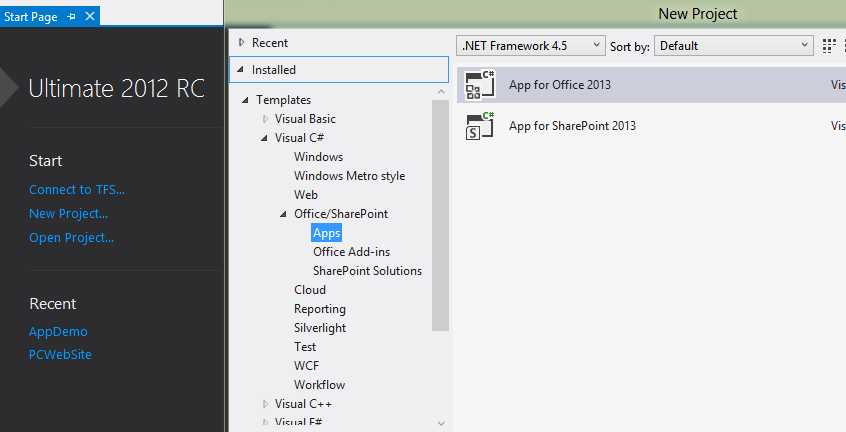
Task: Click the App for SharePoint 2013 template icon
Action: tap(480, 126)
